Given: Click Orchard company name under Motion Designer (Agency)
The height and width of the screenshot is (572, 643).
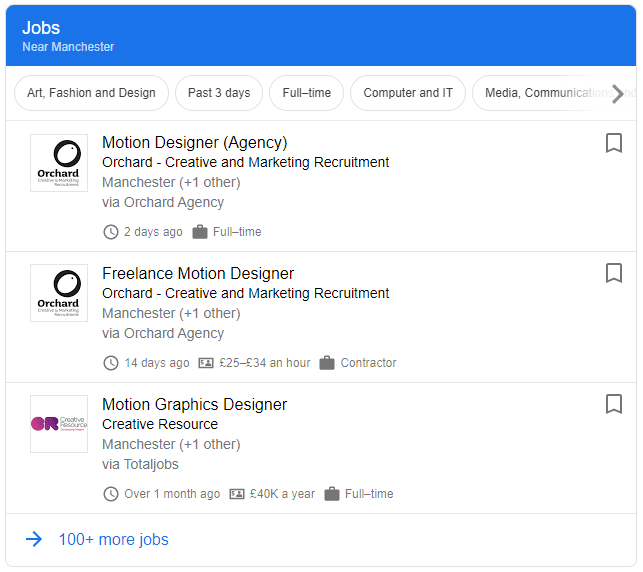Looking at the screenshot, I should (x=245, y=162).
